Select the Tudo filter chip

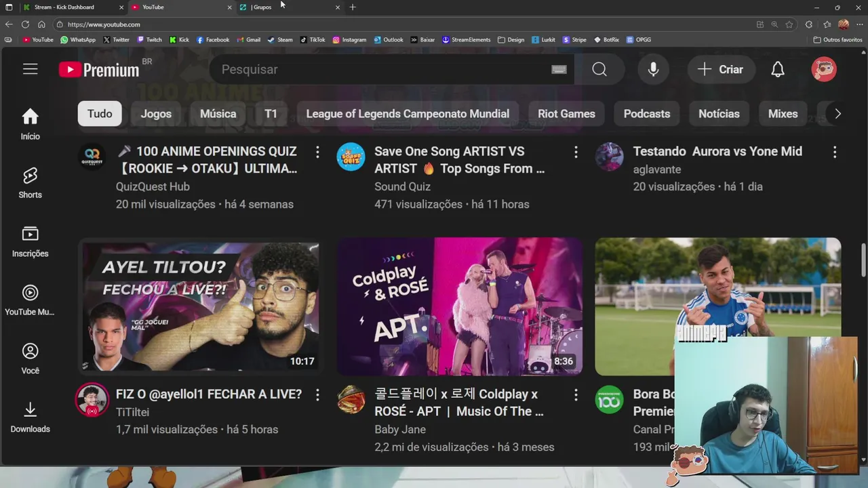tap(100, 114)
